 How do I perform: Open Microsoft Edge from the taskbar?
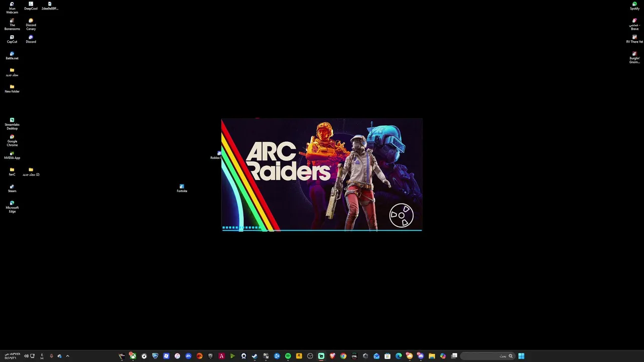tap(398, 356)
